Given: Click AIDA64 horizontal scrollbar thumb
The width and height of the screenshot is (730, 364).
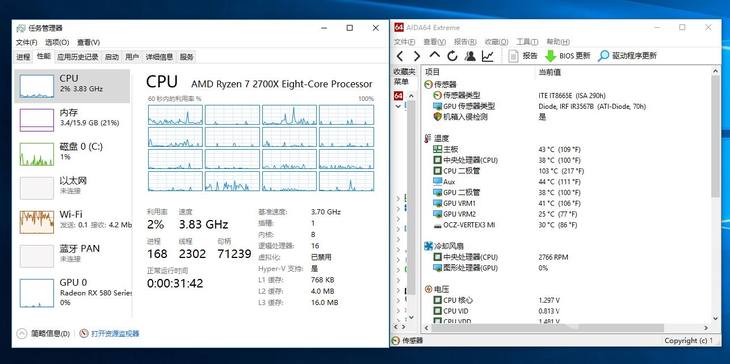Looking at the screenshot, I should 548,328.
